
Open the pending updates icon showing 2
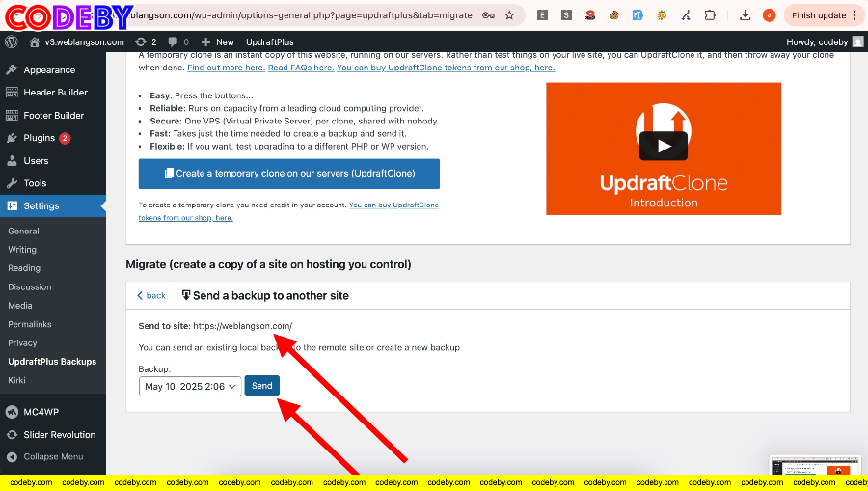click(147, 42)
